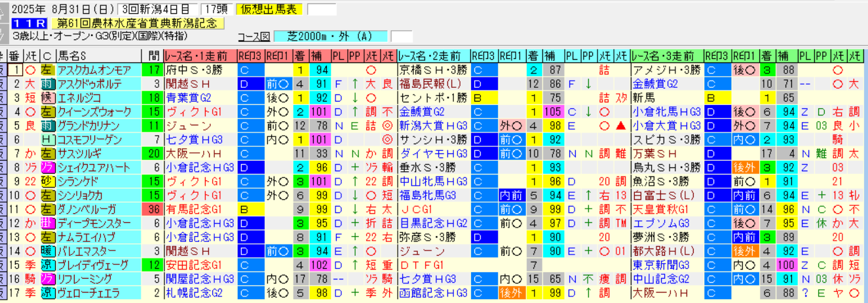Click the 左 badge beside ナムラエイハブ
Screen dimensions: 868x303
[x=48, y=237]
